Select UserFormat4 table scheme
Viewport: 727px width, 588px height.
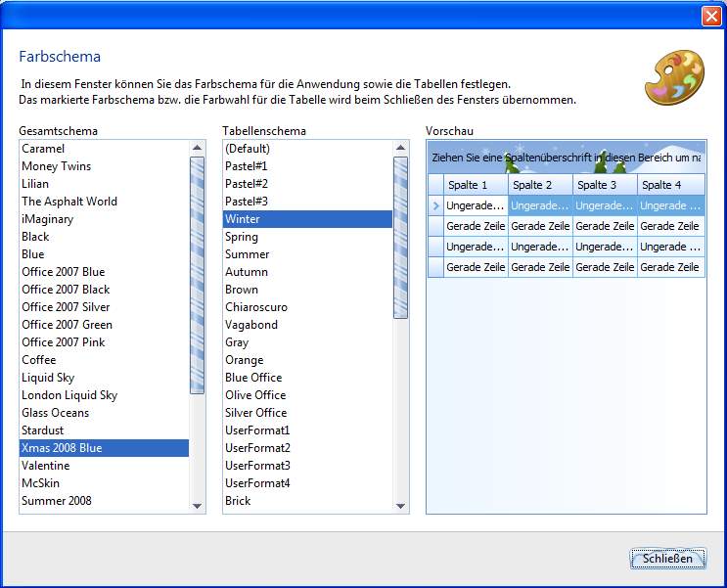point(308,483)
